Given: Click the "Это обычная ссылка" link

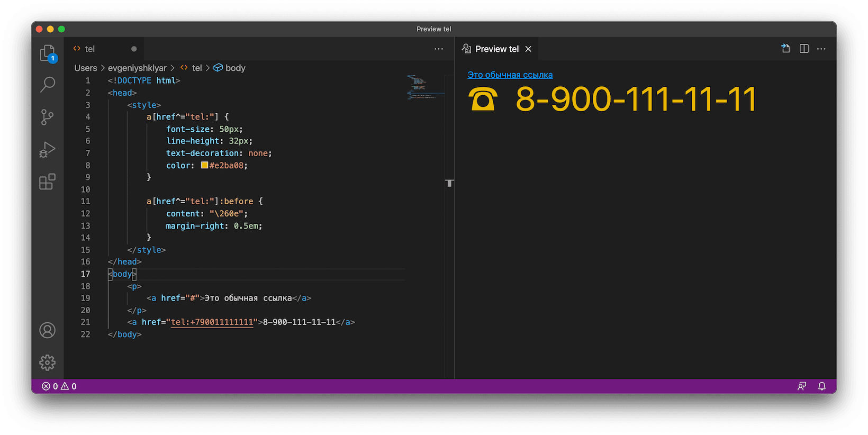Looking at the screenshot, I should [510, 75].
